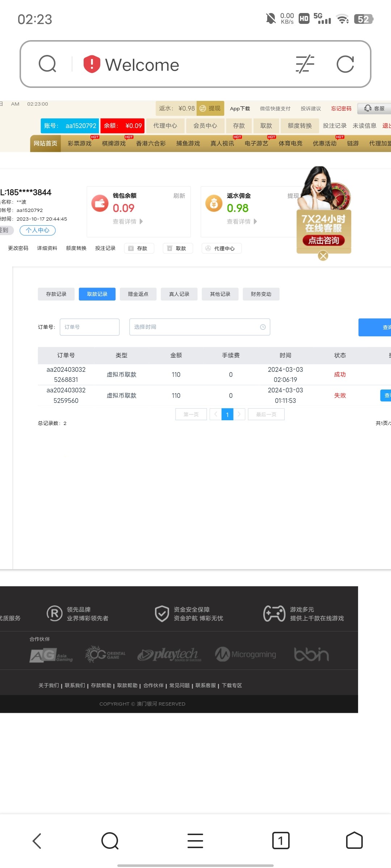Switch to 财务变动 tab
The image size is (391, 868).
tap(261, 294)
